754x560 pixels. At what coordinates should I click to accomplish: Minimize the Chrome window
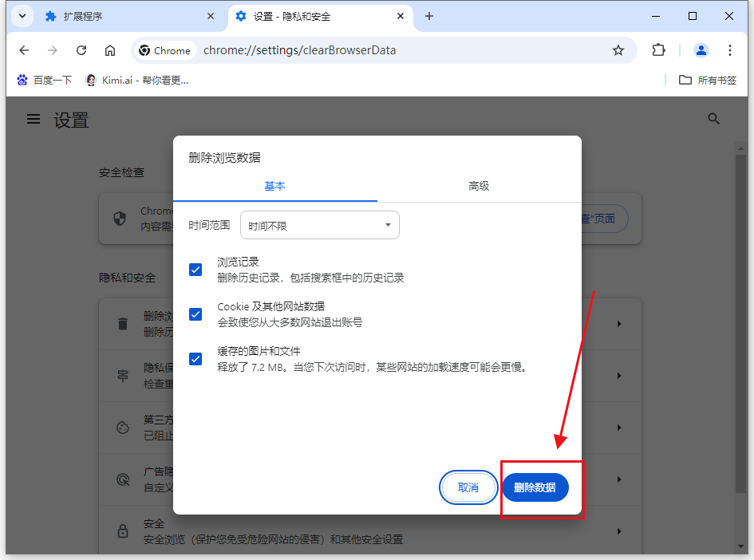(655, 16)
